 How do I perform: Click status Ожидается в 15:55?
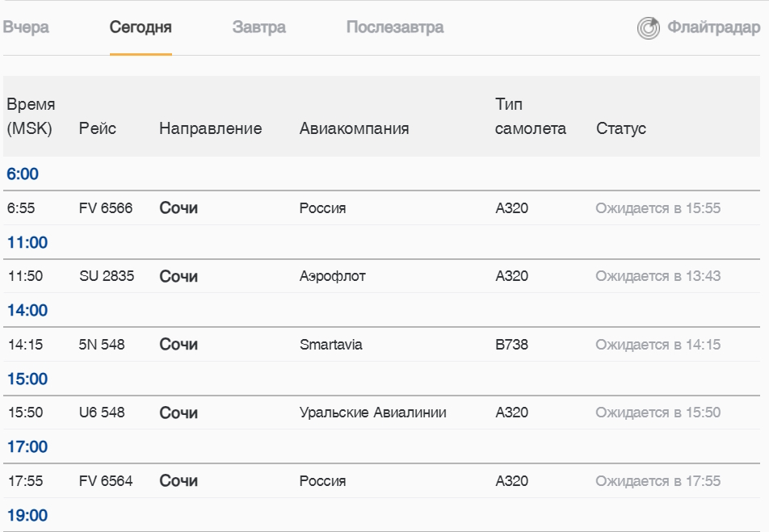click(658, 208)
